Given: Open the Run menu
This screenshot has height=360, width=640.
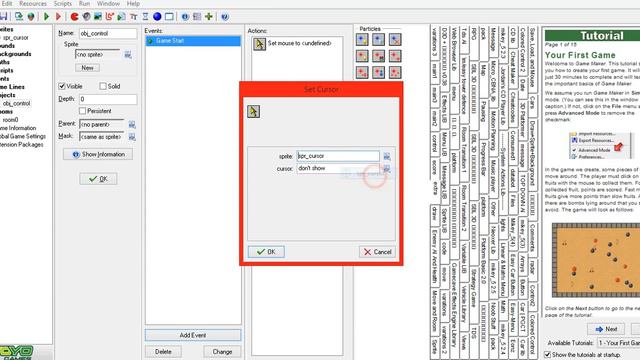Looking at the screenshot, I should (84, 4).
